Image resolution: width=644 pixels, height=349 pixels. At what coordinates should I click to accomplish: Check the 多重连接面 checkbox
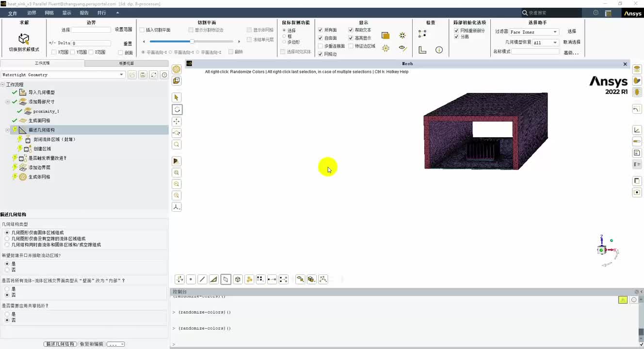[x=320, y=46]
